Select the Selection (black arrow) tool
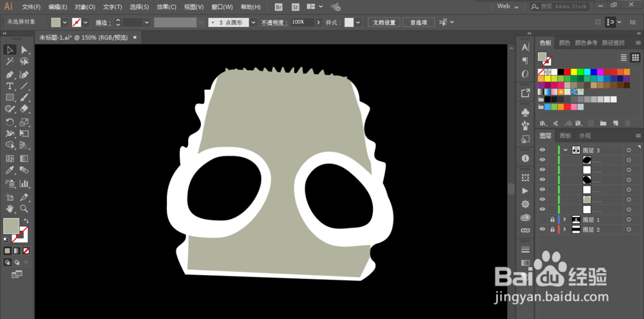The height and width of the screenshot is (319, 644). pos(10,50)
